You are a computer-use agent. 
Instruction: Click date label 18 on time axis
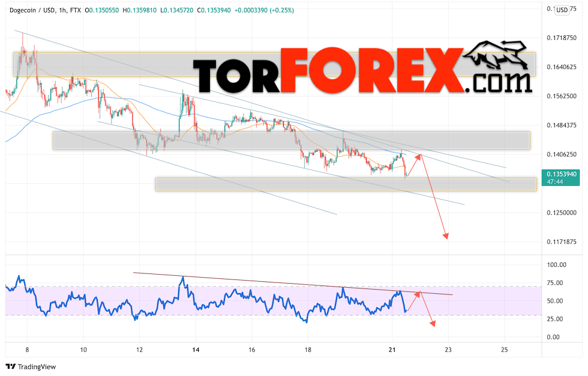click(x=308, y=350)
